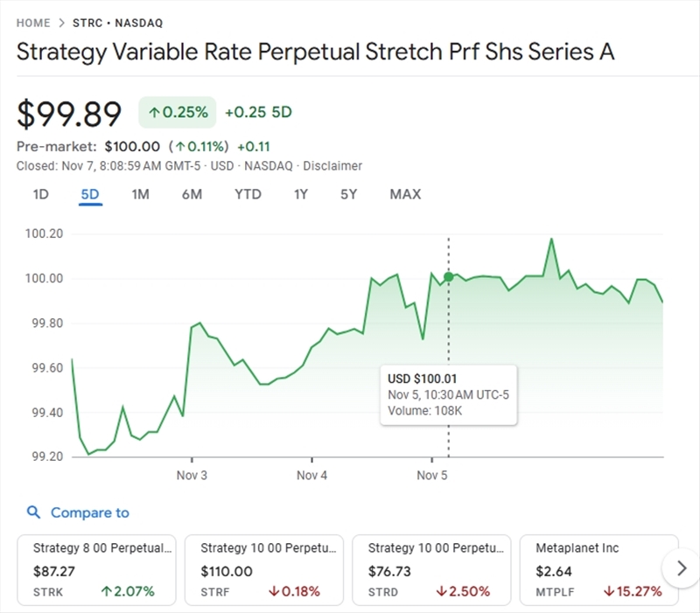700x613 pixels.
Task: Select the 1D time range tab
Action: 40,194
